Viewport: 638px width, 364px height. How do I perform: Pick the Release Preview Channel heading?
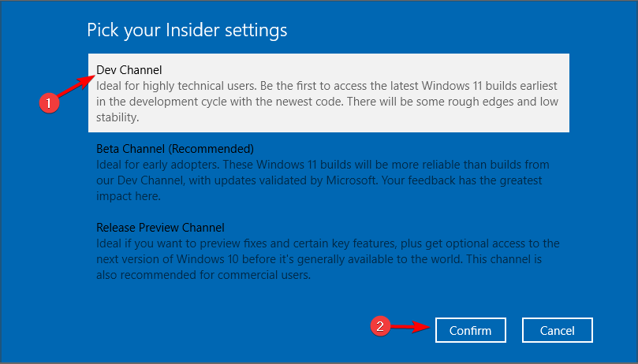[x=160, y=228]
